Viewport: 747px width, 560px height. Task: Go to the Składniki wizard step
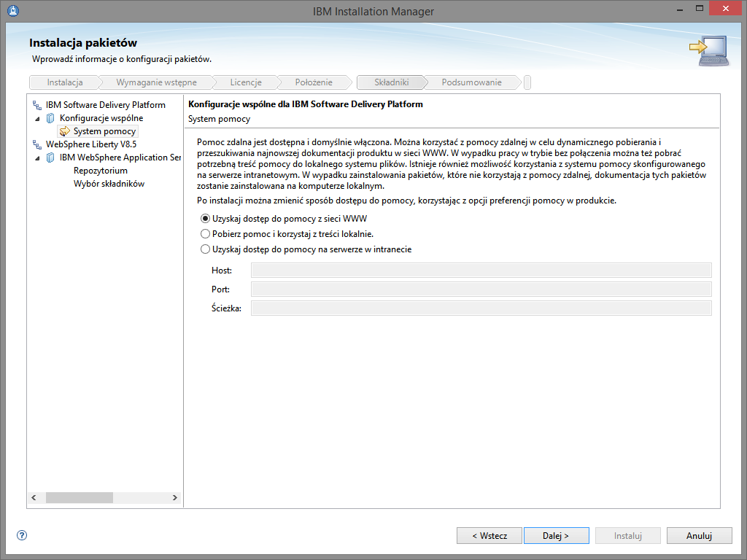[x=391, y=82]
